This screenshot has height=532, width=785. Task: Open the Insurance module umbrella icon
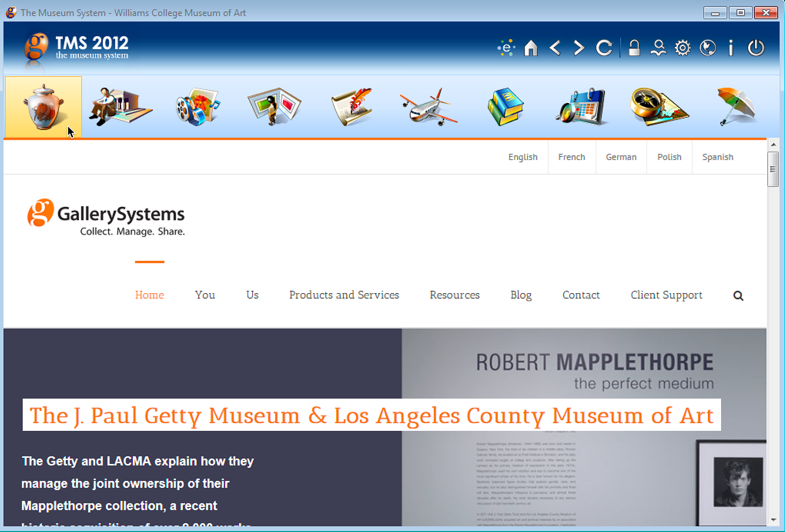(736, 106)
